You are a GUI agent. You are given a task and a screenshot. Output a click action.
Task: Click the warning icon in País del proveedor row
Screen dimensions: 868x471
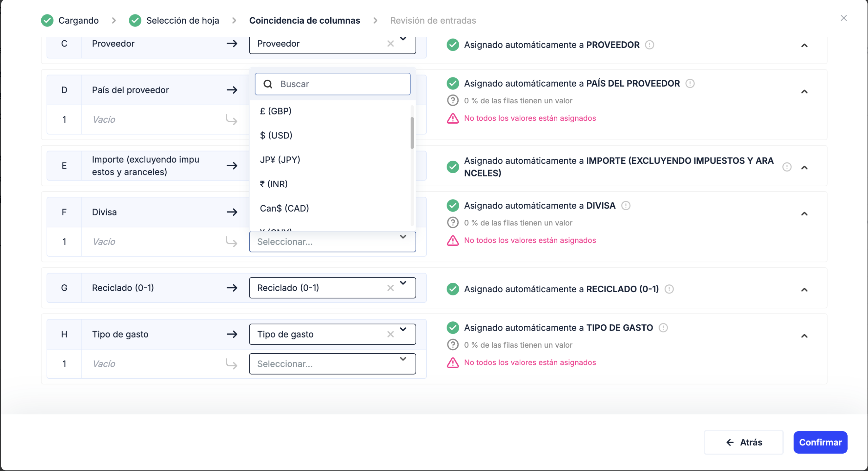[x=453, y=118]
